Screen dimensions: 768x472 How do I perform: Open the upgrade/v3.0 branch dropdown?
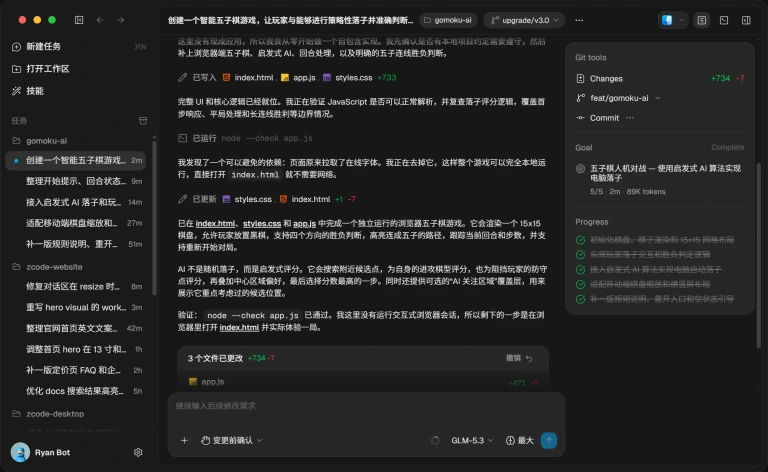(524, 20)
